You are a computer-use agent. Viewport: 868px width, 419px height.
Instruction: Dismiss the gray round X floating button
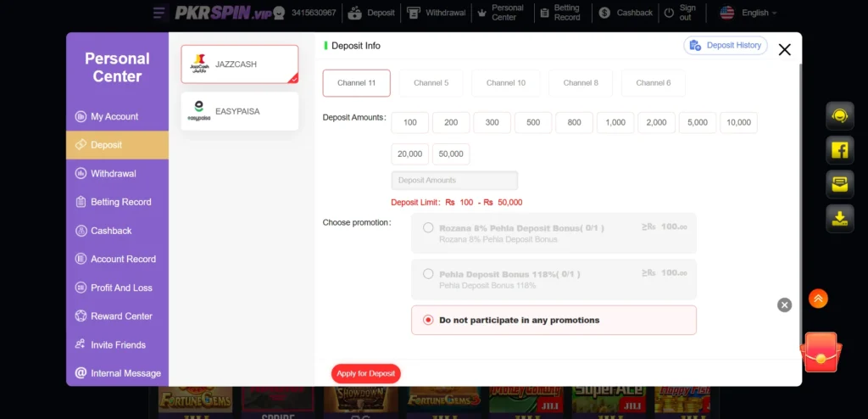[784, 304]
